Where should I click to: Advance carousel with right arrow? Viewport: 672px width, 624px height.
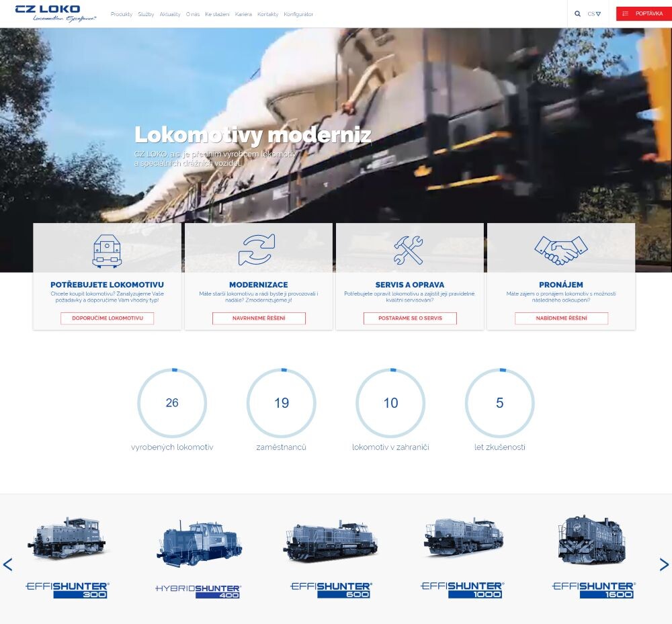tap(664, 564)
